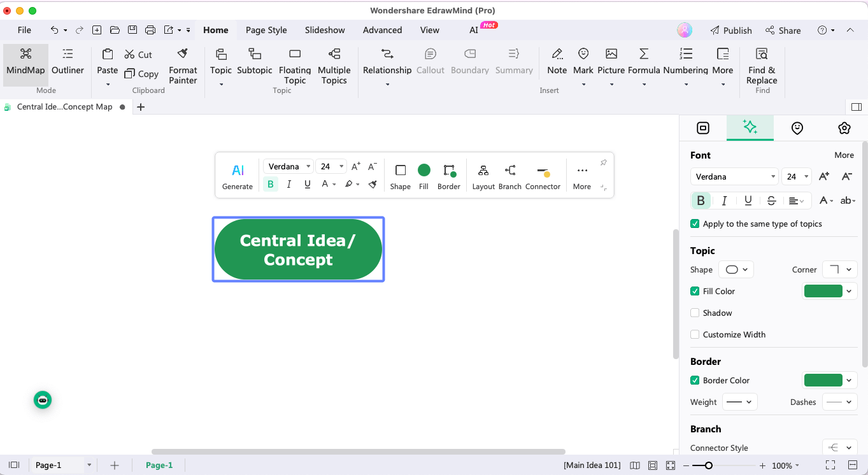Open the Border Color swatch picker
Viewport: 868px width, 475px height.
830,380
